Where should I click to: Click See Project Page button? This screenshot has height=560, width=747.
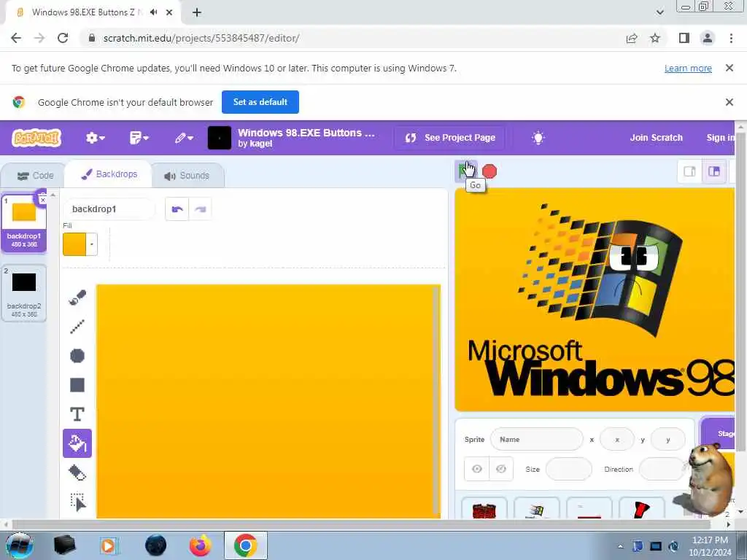tap(450, 138)
